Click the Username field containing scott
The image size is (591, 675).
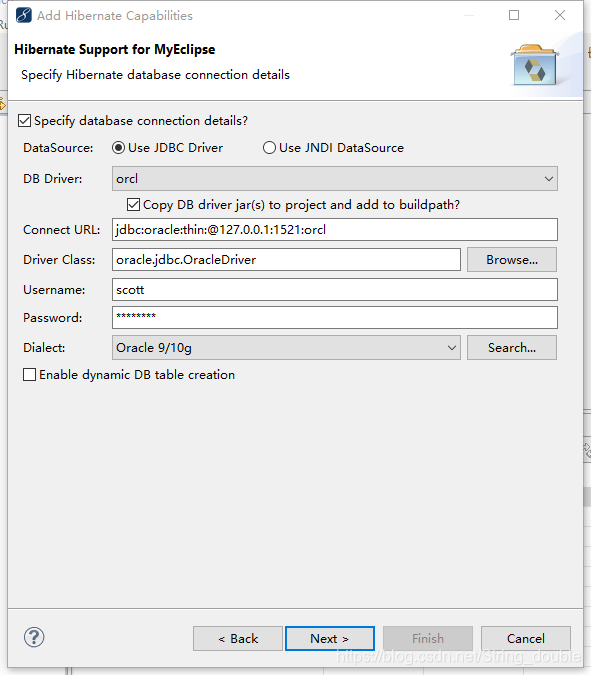tap(335, 290)
